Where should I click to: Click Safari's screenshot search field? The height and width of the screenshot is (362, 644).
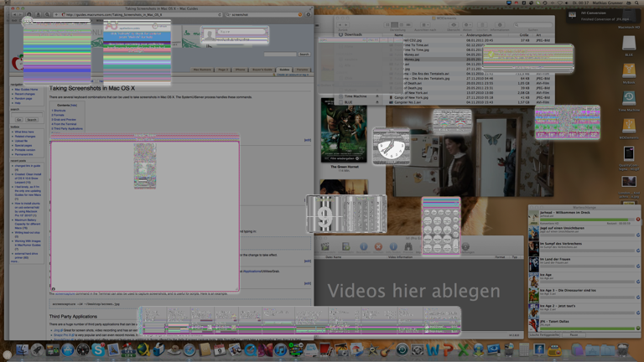(263, 15)
